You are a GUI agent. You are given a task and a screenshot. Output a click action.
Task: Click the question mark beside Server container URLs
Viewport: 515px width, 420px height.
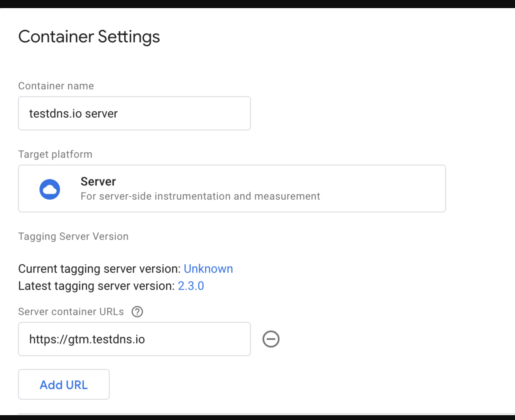(137, 311)
